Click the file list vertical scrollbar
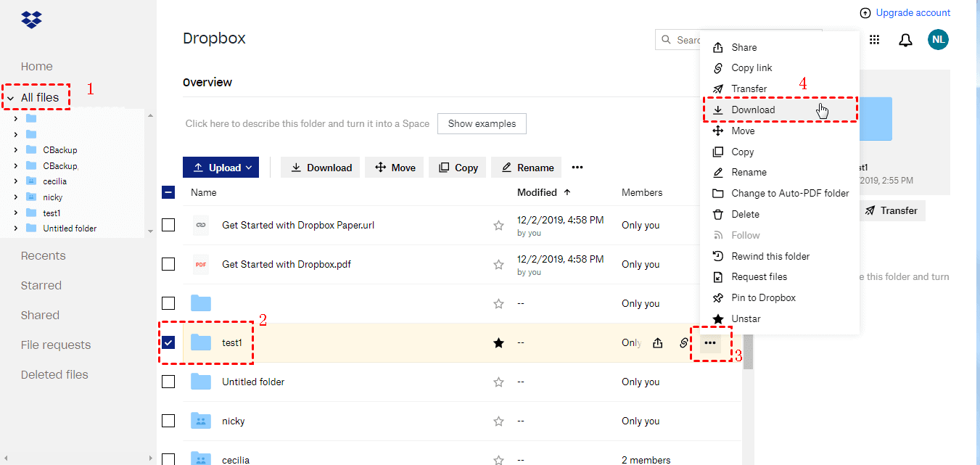The height and width of the screenshot is (465, 980). (x=748, y=353)
